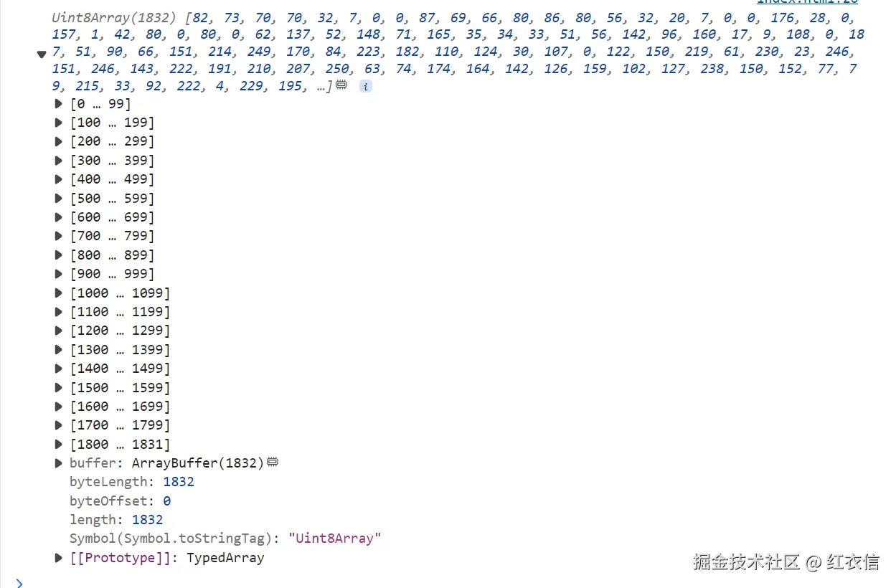Expand the [0 … 99] range
Screen dimensions: 896x588
point(59,104)
